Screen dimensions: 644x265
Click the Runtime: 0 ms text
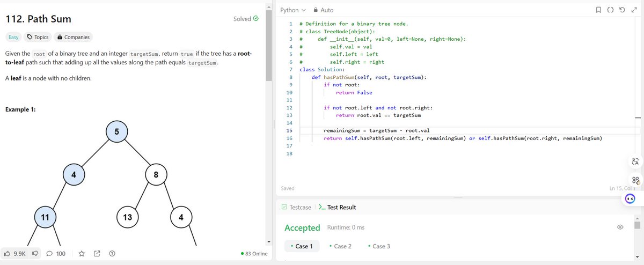[x=346, y=227]
